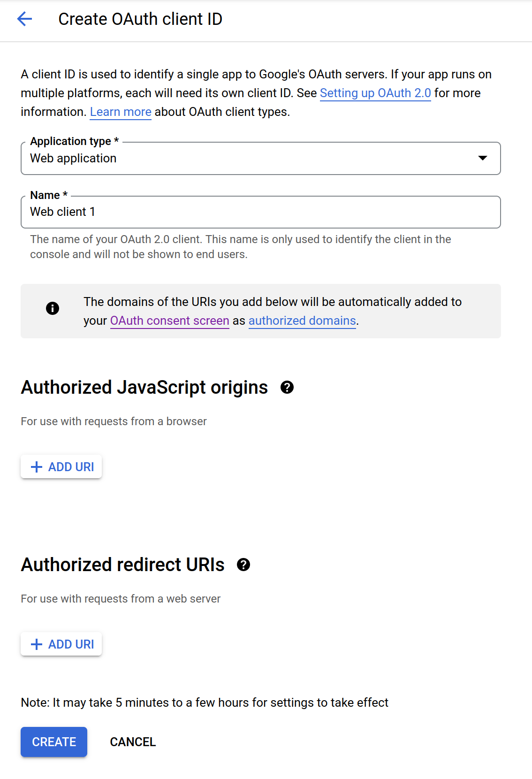Click the note about settings taking effect
The height and width of the screenshot is (779, 532).
point(205,703)
